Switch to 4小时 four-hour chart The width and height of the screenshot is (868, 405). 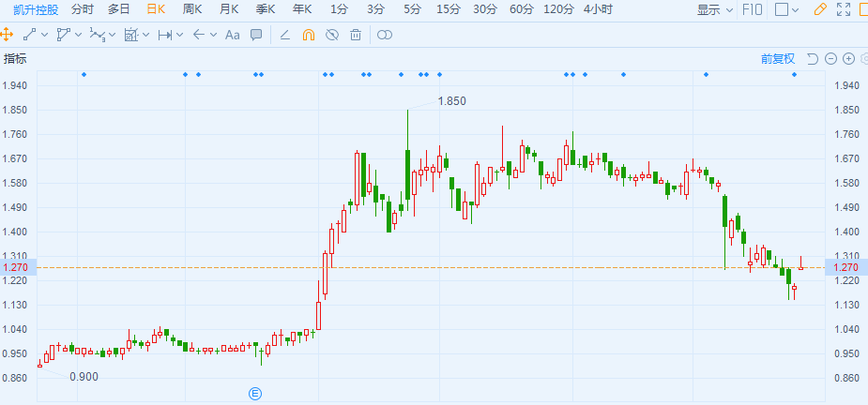(598, 8)
